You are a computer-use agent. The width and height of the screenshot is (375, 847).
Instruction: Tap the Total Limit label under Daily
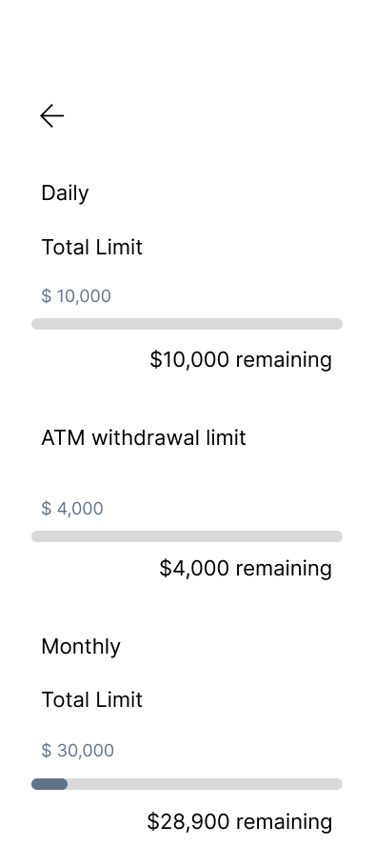point(92,247)
